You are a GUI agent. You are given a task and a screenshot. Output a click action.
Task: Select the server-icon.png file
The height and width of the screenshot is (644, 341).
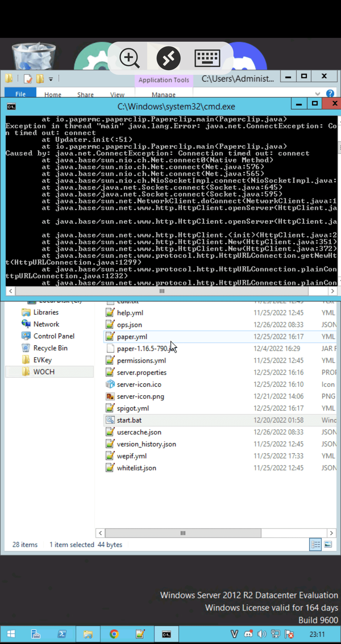pyautogui.click(x=140, y=397)
